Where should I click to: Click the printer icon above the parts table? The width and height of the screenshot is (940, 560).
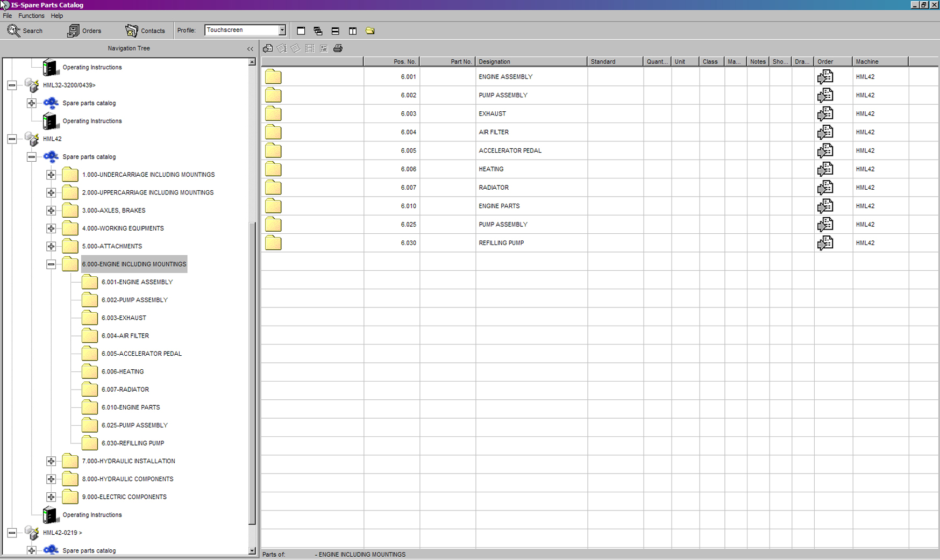tap(338, 48)
